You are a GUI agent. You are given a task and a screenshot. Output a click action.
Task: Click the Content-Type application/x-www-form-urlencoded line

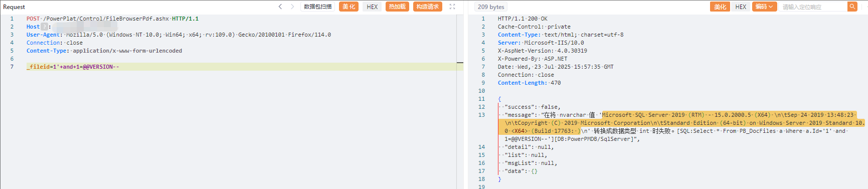point(104,51)
